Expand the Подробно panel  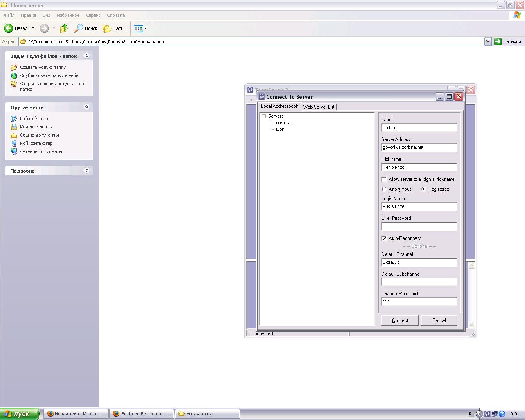(x=87, y=171)
